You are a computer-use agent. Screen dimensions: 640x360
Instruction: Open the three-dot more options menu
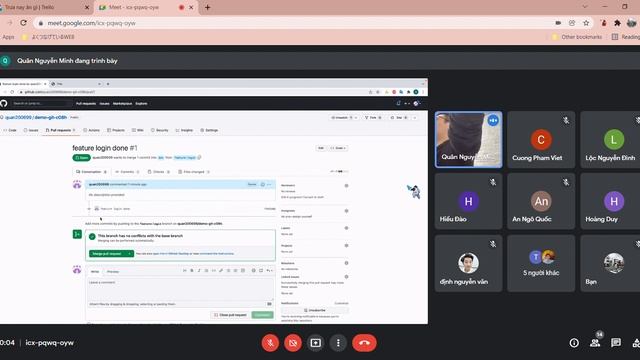point(338,343)
